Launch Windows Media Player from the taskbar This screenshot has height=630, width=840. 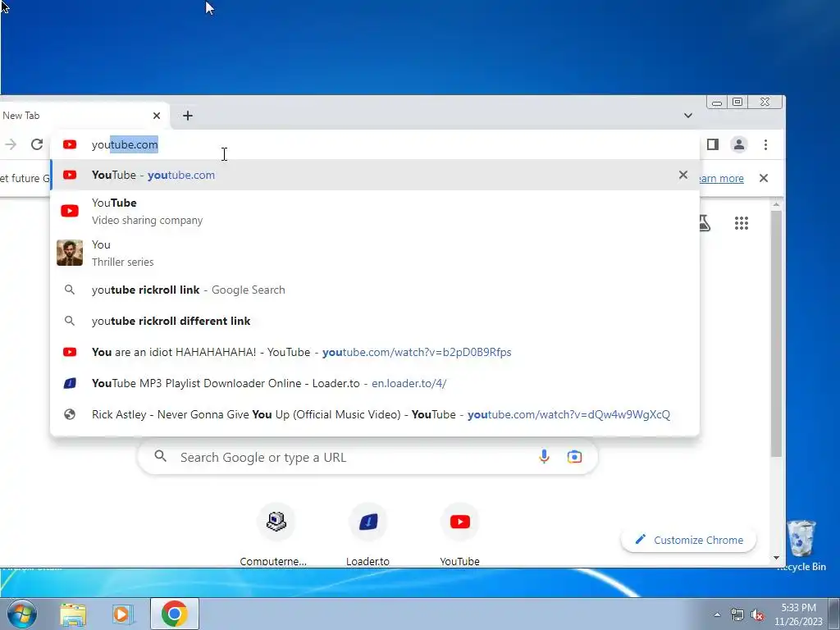pyautogui.click(x=121, y=614)
